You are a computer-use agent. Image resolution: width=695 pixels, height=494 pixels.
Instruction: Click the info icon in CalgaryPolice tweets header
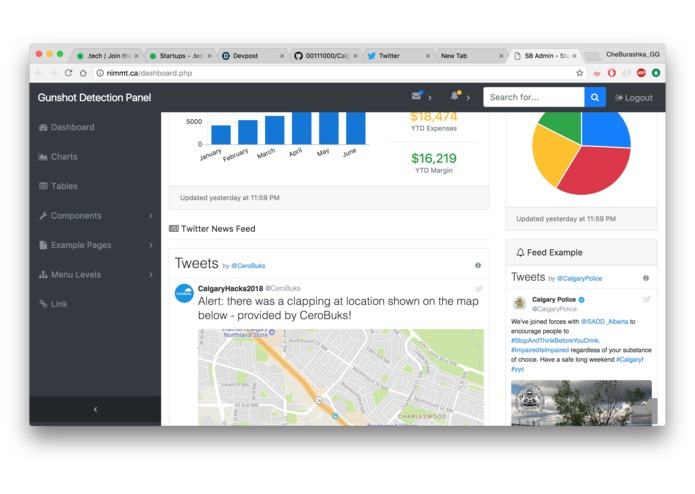[646, 278]
